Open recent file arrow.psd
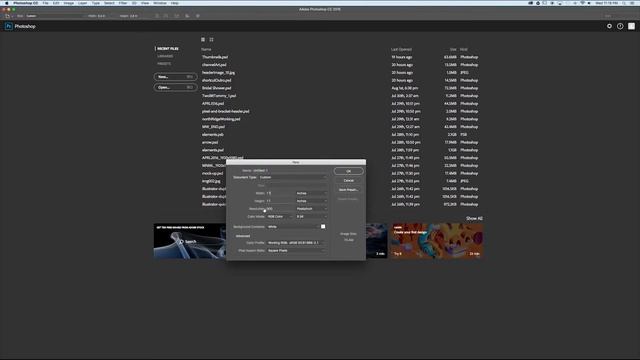 point(210,142)
